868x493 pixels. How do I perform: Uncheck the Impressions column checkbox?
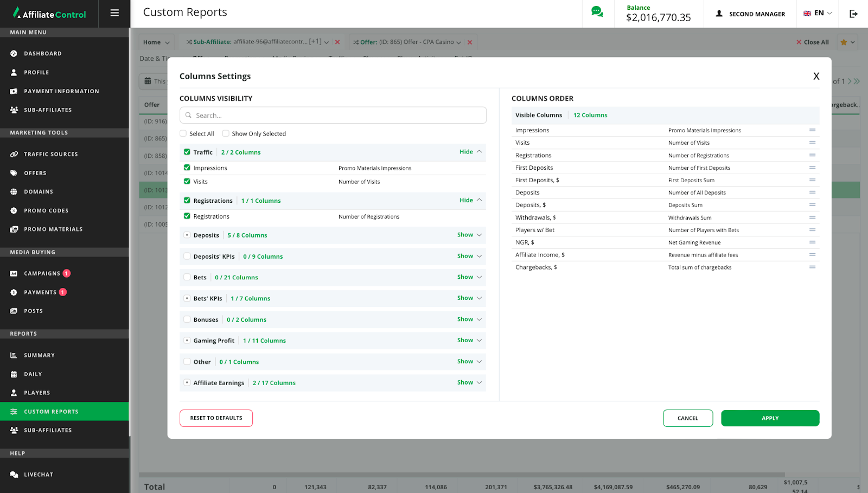tap(187, 168)
